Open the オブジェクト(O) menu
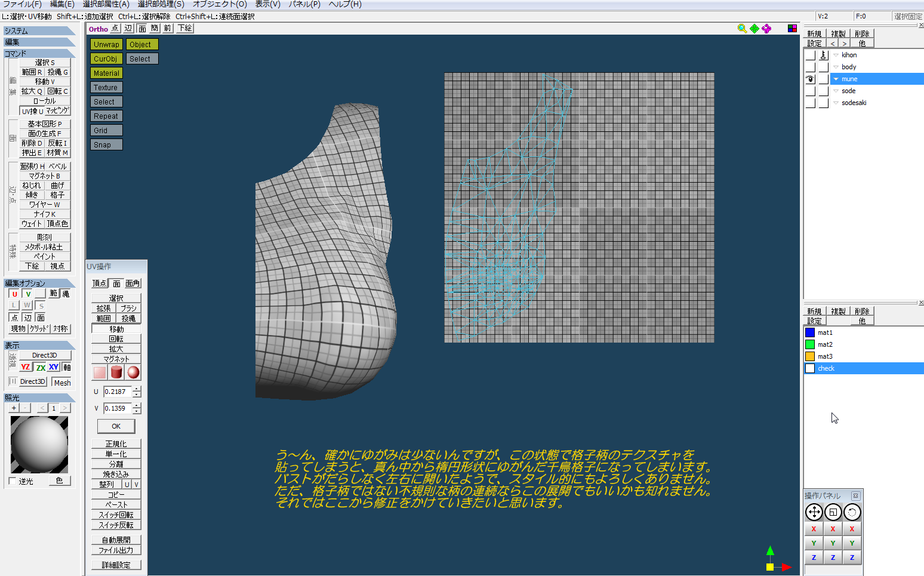The width and height of the screenshot is (924, 576). (219, 4)
